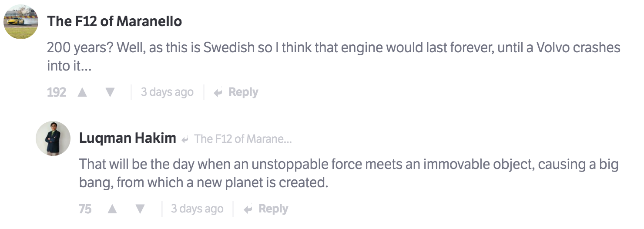Open The F12 of Maranello's car avatar
The image size is (644, 229).
21,22
